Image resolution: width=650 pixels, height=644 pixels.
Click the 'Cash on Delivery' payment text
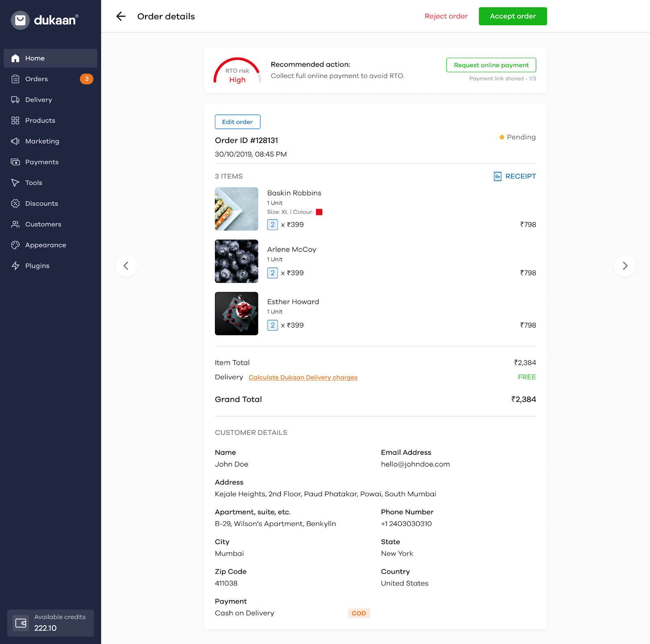(245, 613)
